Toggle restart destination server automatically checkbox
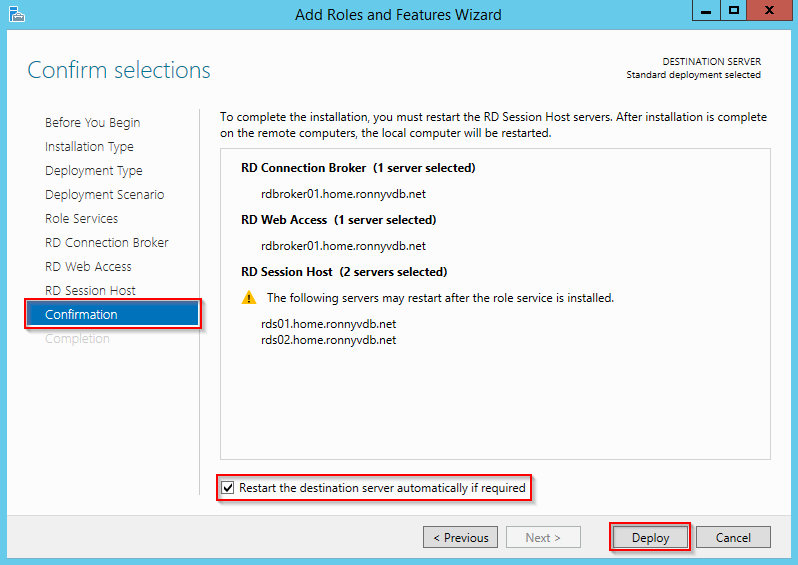 229,488
